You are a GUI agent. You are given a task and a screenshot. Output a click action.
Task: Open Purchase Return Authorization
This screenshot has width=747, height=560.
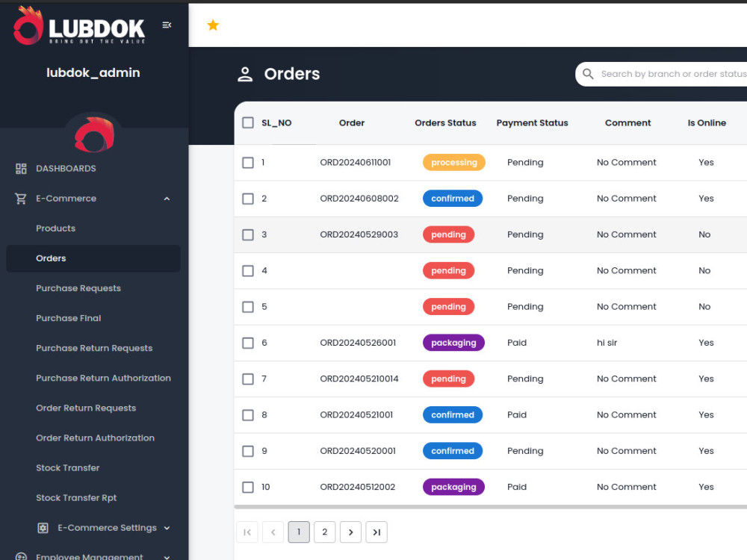pyautogui.click(x=103, y=378)
